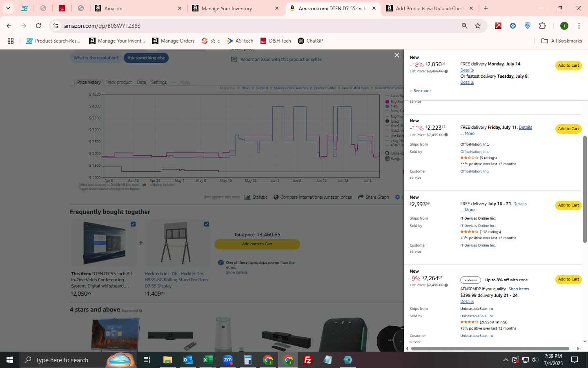Click the zoom magnifier icon in address bar
This screenshot has width=588, height=368.
coord(464,26)
